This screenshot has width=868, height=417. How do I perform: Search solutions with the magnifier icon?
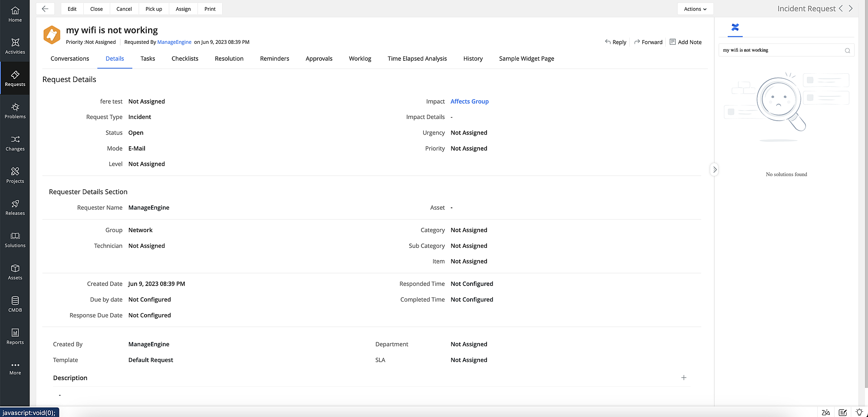click(848, 50)
